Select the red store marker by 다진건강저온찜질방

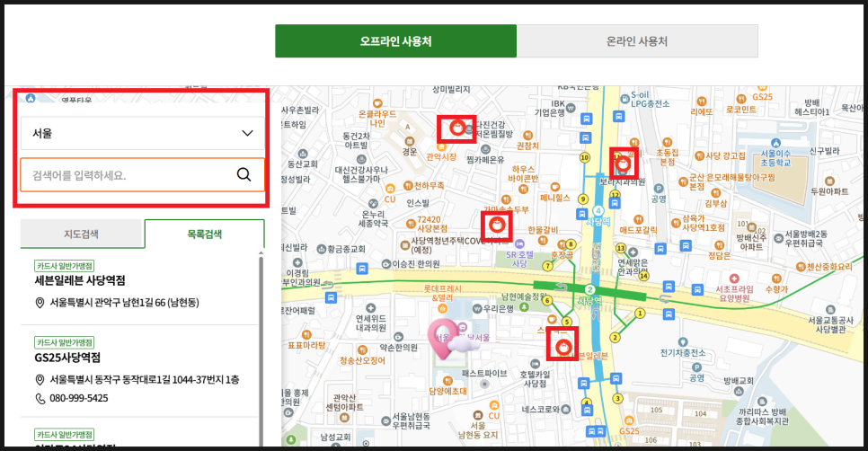tap(456, 128)
